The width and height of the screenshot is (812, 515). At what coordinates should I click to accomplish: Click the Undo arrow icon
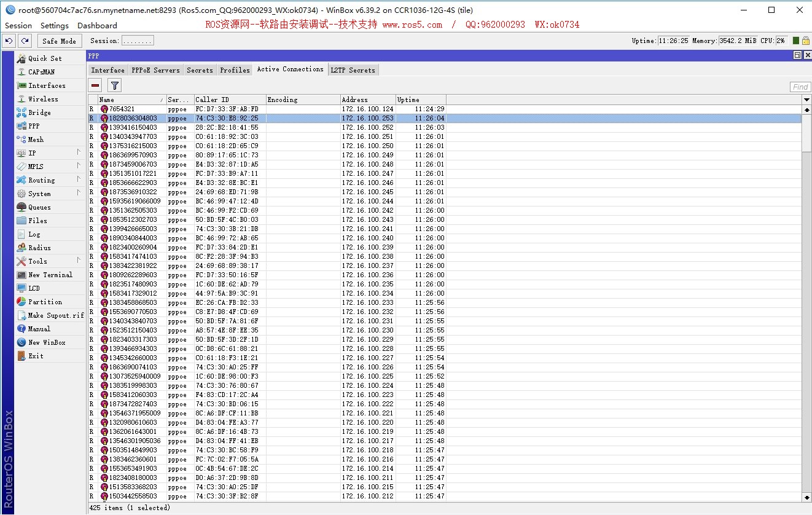coord(9,41)
